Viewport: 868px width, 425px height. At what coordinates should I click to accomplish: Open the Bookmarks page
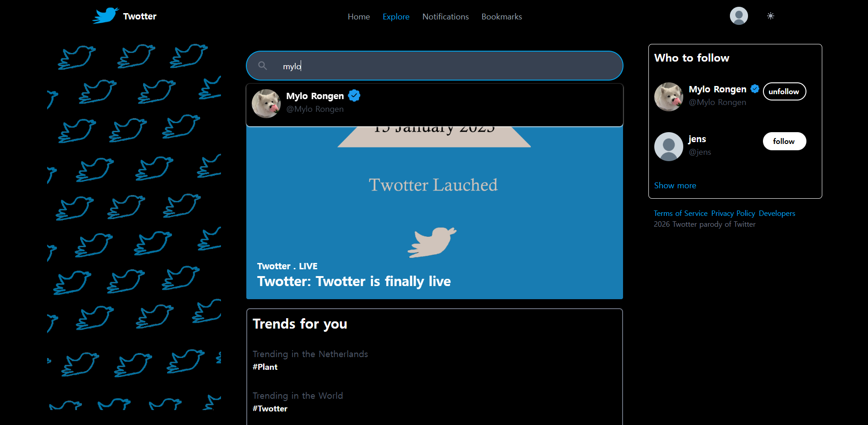(x=501, y=17)
